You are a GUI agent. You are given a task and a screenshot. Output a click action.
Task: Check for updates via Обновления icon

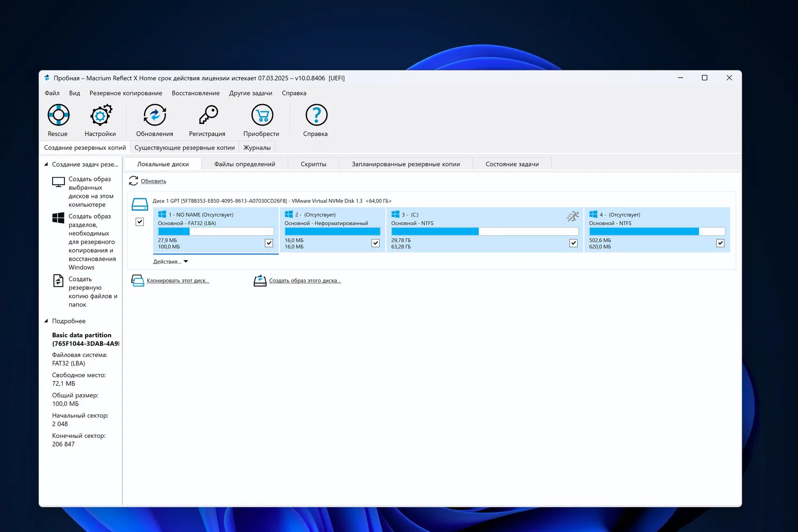click(x=154, y=115)
